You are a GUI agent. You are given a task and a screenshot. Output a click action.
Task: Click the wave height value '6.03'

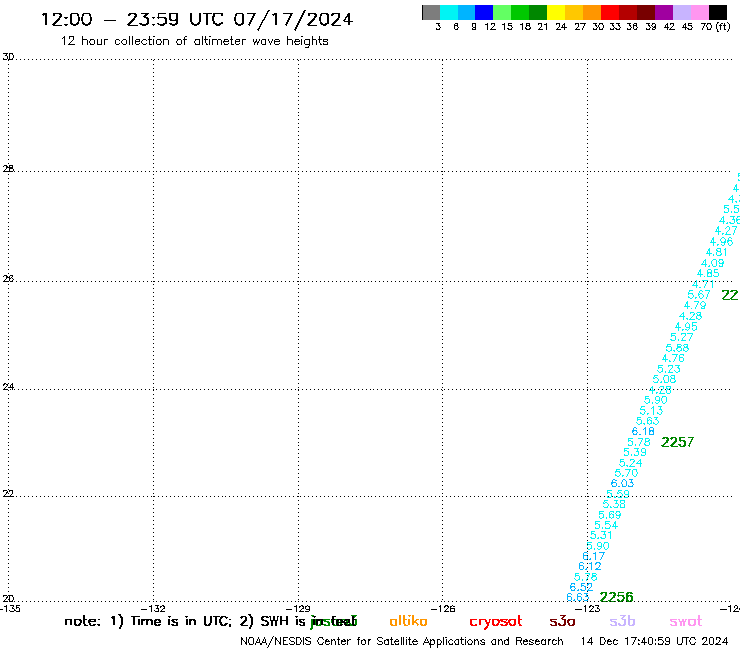(622, 483)
